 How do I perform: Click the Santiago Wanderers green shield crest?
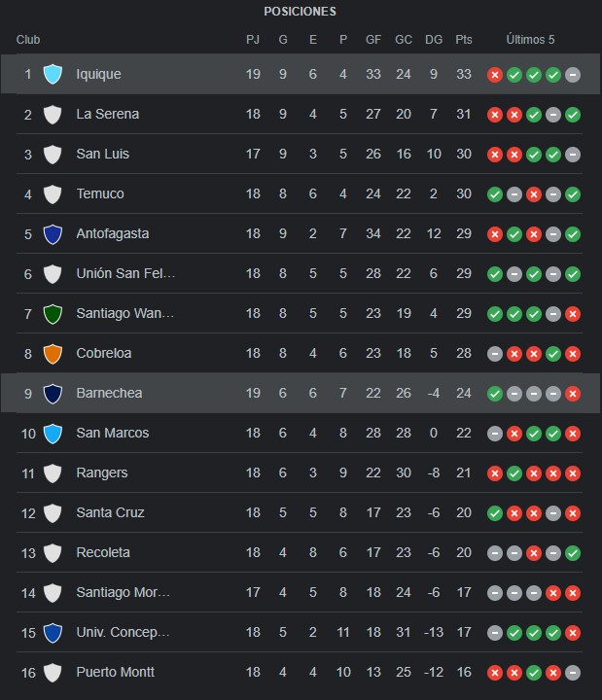coord(53,314)
